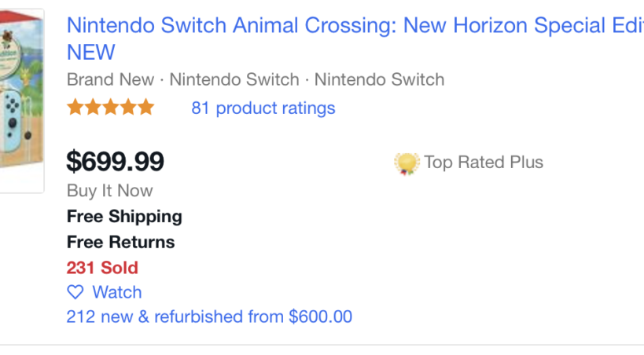Click the $699.99 price
The width and height of the screenshot is (644, 355).
116,162
